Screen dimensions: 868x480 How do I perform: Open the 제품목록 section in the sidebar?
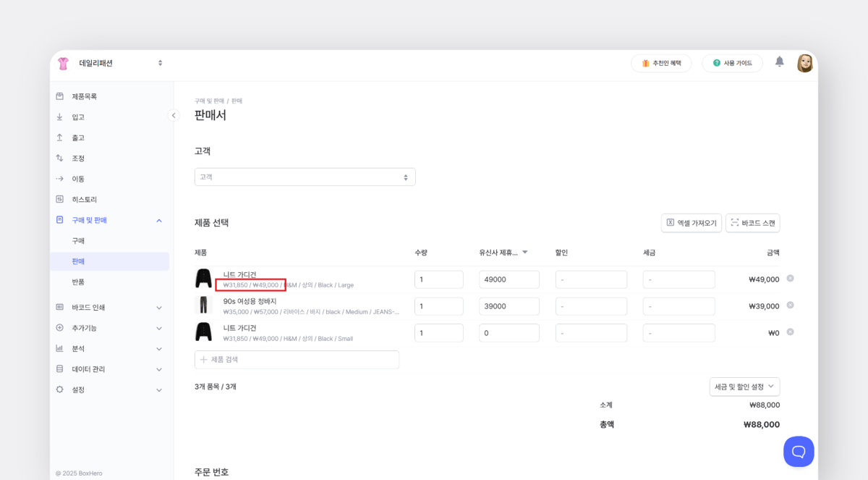[82, 96]
